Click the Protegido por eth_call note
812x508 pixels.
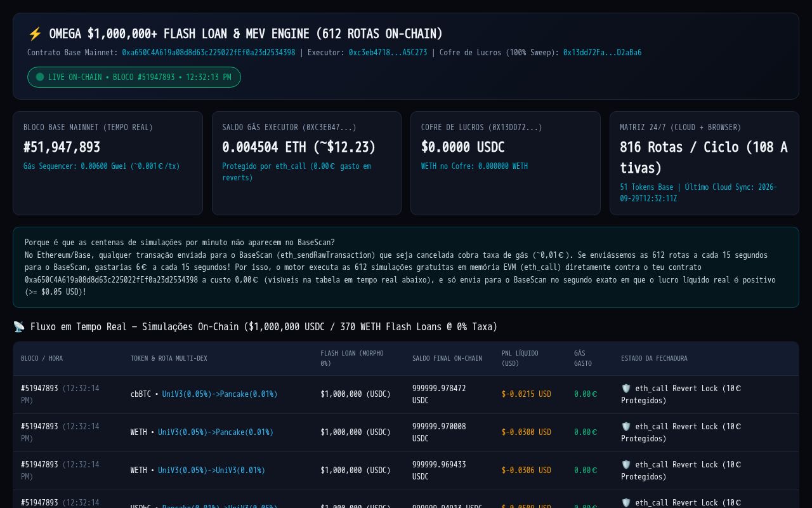pos(296,172)
